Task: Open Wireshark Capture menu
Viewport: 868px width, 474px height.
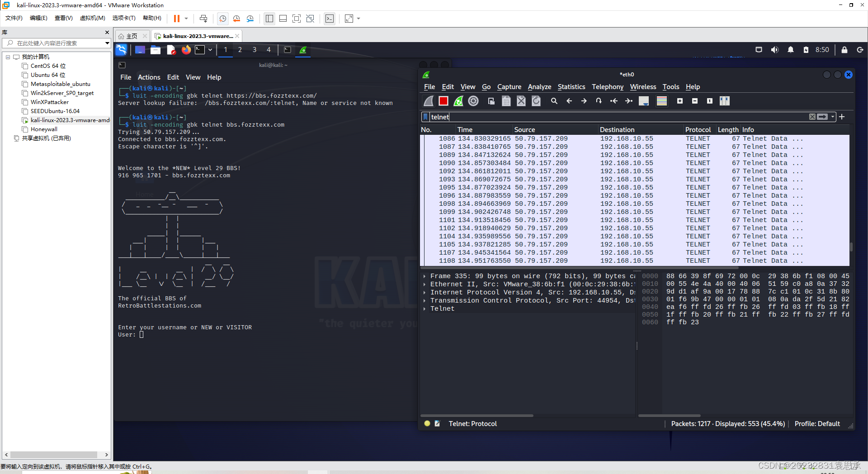Action: 509,87
